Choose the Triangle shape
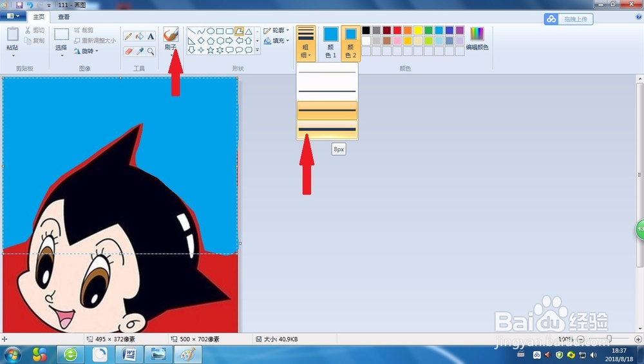The height and width of the screenshot is (364, 644). point(249,31)
